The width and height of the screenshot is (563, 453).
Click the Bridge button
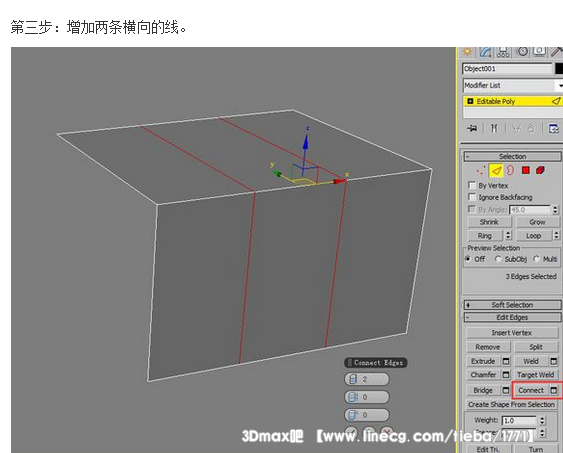tap(483, 390)
